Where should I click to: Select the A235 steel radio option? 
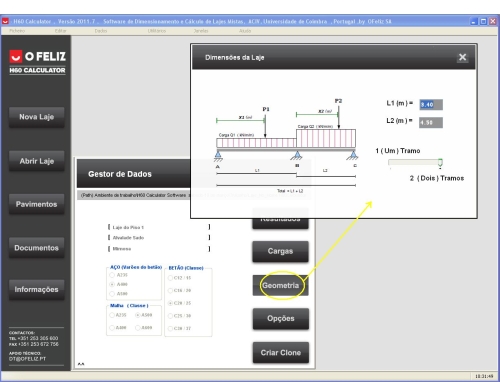[x=112, y=275]
